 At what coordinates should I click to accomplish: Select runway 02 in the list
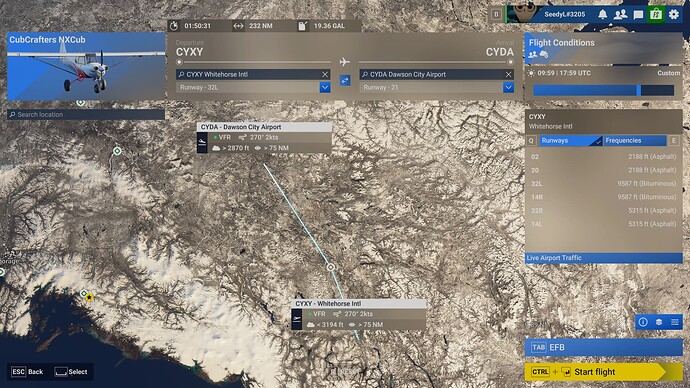click(603, 157)
